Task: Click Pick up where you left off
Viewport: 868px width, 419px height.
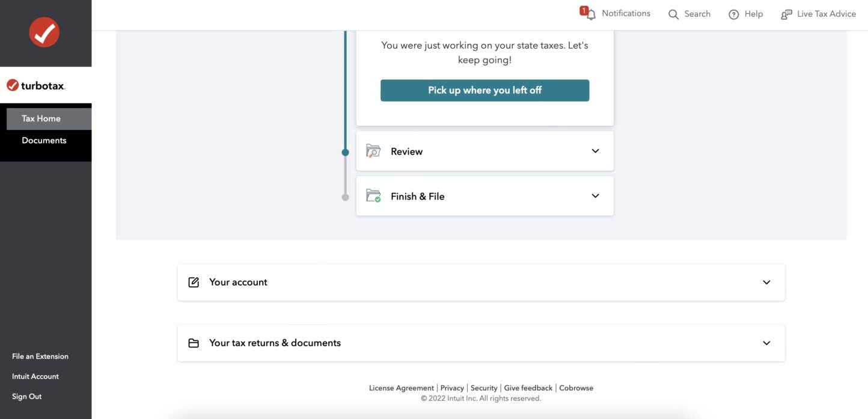Action: [484, 90]
